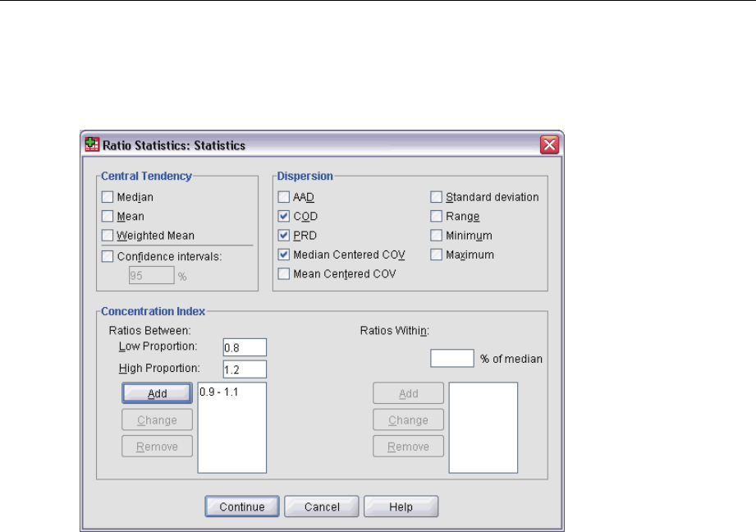Enable Mean Centered COV checkbox
Viewport: 756px width, 532px height.
click(284, 274)
